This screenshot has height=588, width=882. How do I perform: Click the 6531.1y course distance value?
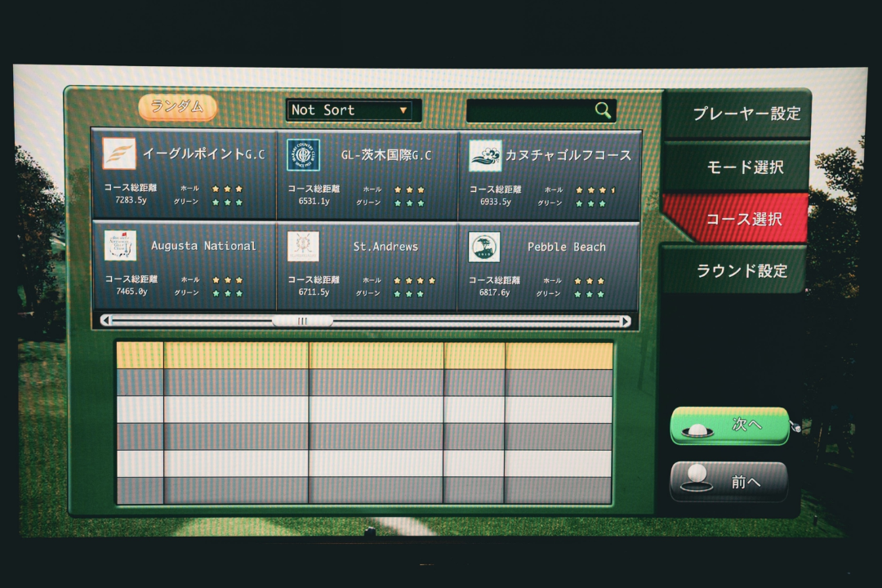314,201
